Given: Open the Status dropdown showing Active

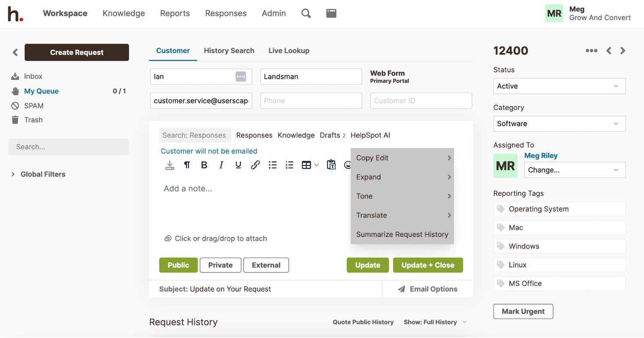Looking at the screenshot, I should [x=559, y=86].
